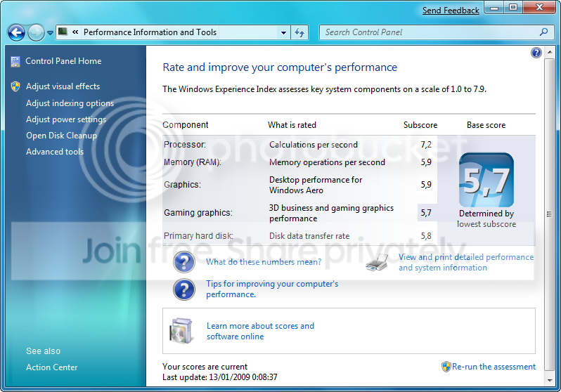Open View and print detailed performance information

pos(466,262)
